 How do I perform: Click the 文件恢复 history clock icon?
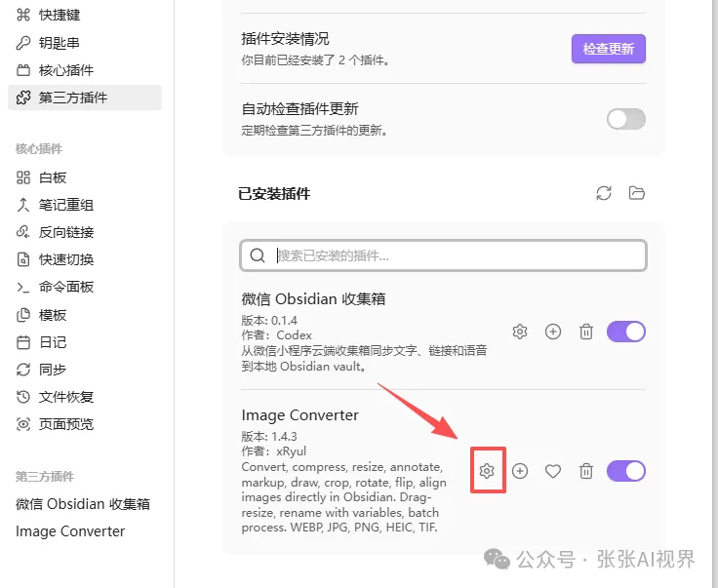point(23,397)
